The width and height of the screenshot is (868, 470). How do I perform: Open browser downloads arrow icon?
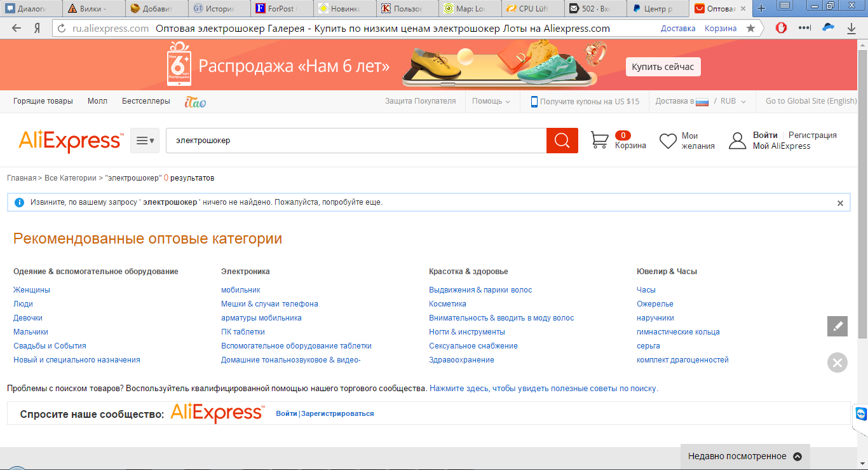tap(851, 29)
